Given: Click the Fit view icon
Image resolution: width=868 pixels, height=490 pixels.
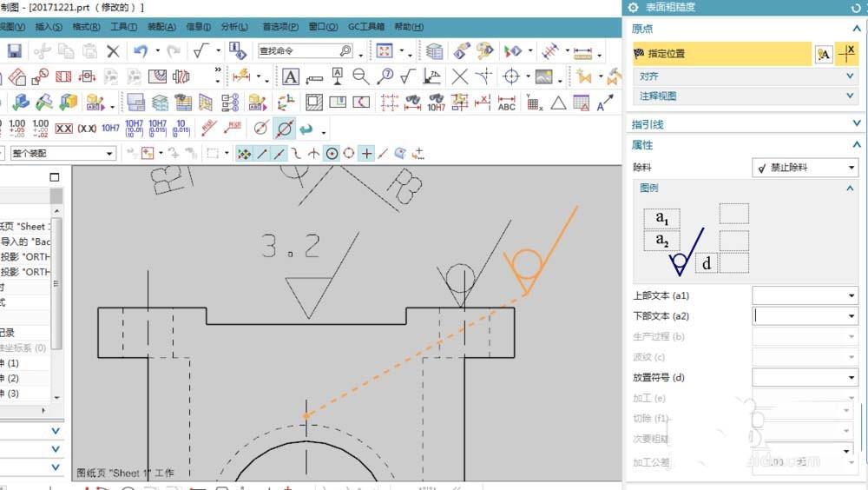Looking at the screenshot, I should (x=385, y=51).
